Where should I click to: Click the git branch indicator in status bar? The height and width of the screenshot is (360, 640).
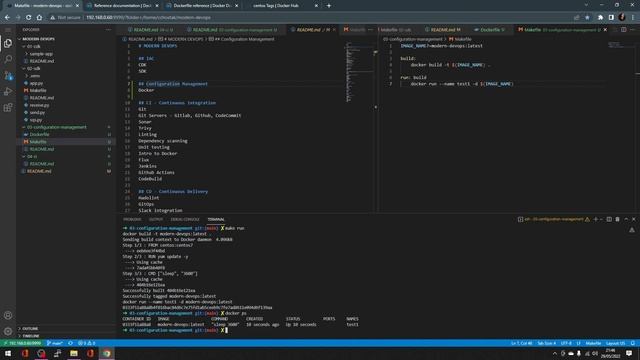(x=55, y=343)
